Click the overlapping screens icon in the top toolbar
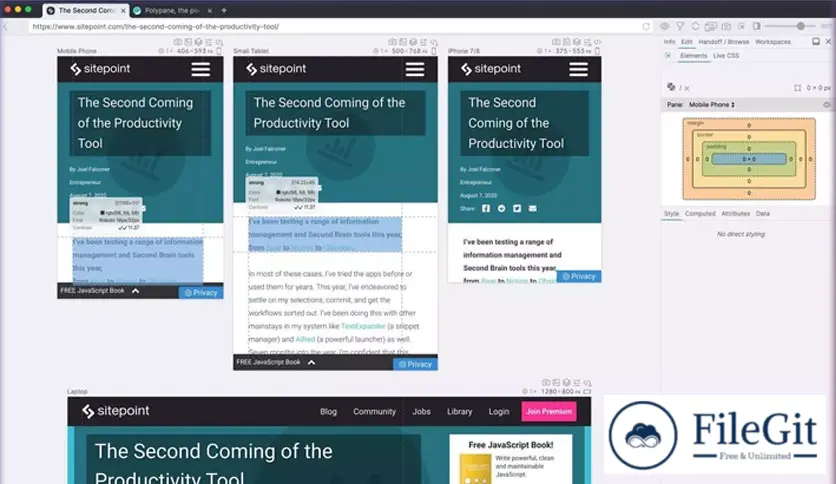Viewport: 836px width, 484px height. tap(710, 26)
